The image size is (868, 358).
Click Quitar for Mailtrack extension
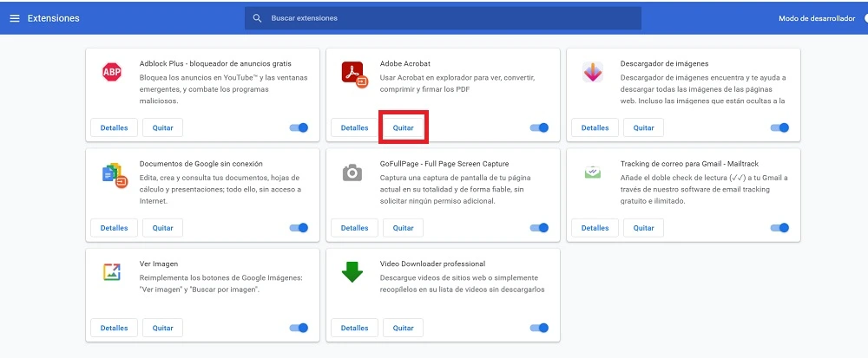[643, 228]
